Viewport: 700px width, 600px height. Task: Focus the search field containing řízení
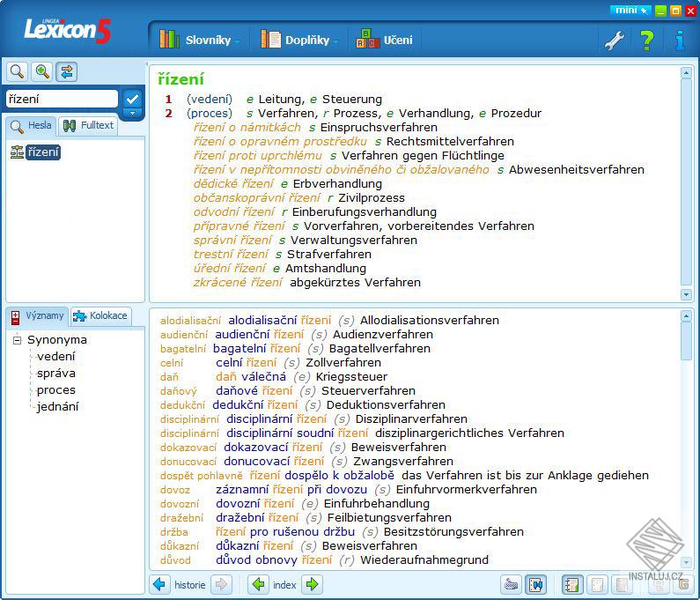[x=62, y=99]
